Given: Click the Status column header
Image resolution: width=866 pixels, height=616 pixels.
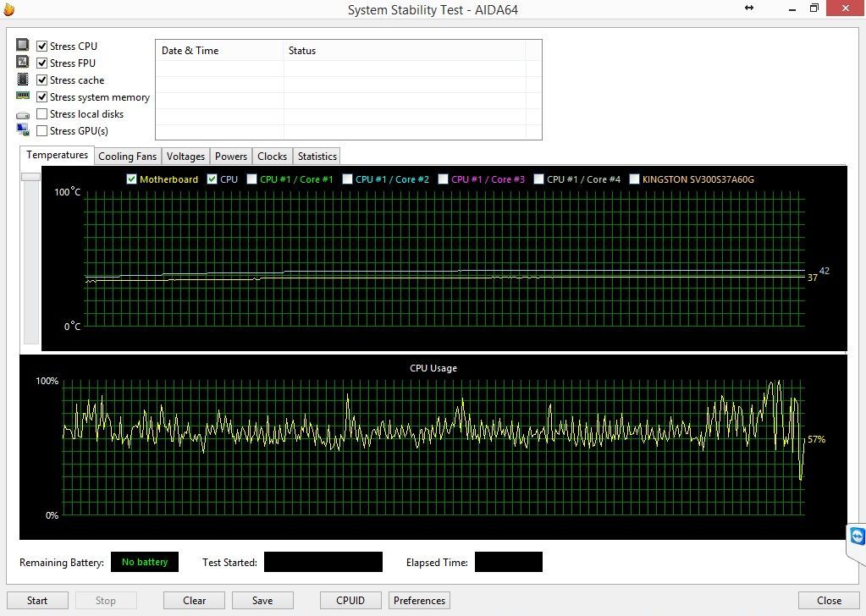Looking at the screenshot, I should 405,50.
